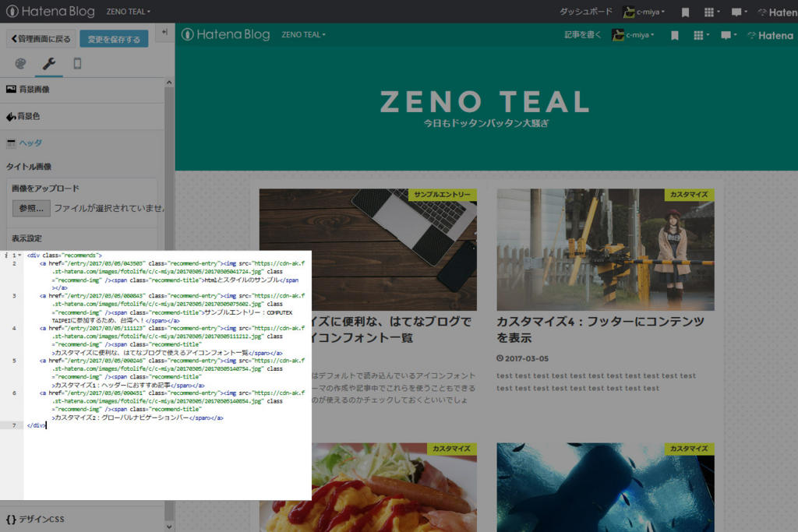Open the preview ZENO TEAL dropdown
Viewport: 798px width, 532px height.
pos(303,34)
